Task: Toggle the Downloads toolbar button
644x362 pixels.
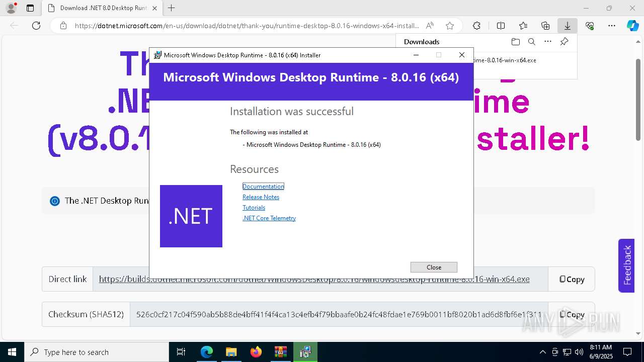Action: (x=567, y=26)
